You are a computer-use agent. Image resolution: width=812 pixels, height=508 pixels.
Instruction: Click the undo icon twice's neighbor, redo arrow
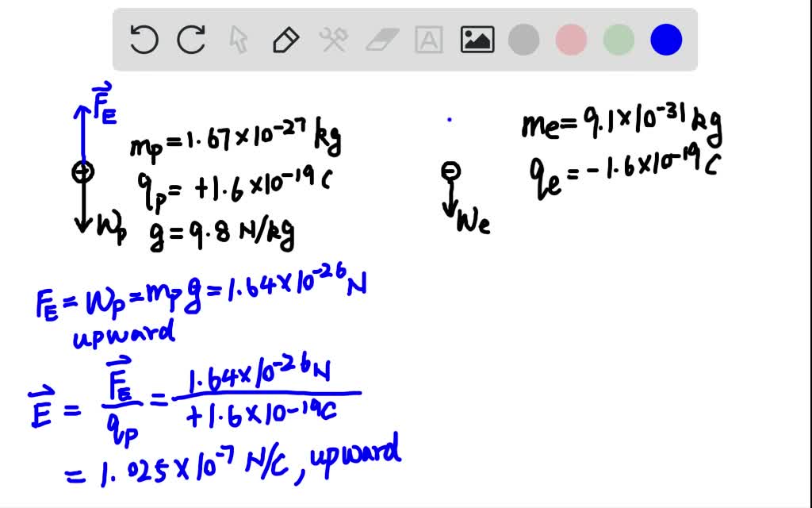click(x=190, y=38)
